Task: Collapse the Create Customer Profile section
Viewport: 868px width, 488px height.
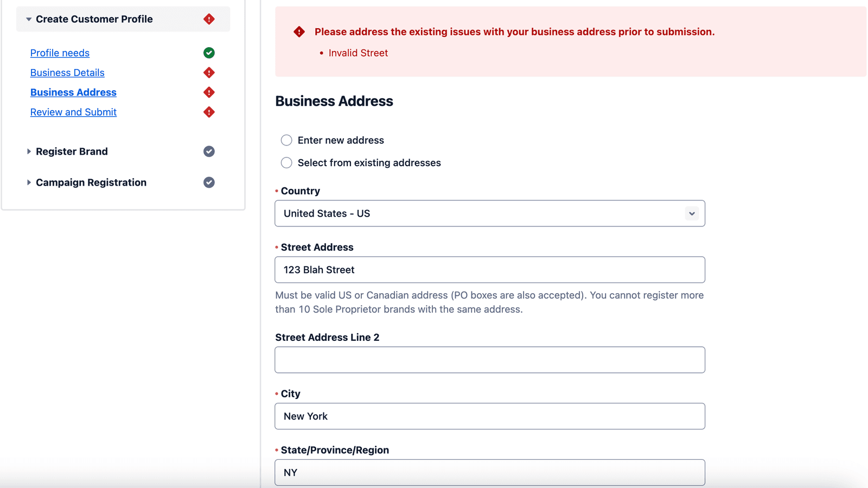Action: click(x=29, y=20)
